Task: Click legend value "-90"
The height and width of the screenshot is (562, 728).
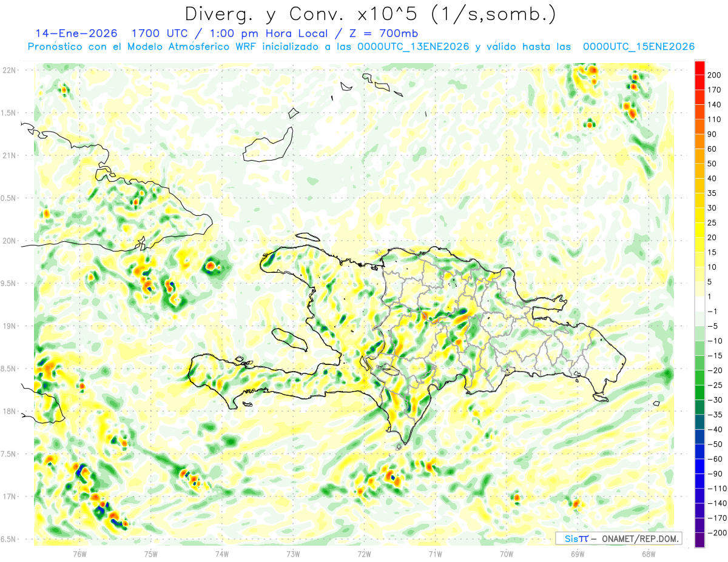Action: click(x=716, y=474)
